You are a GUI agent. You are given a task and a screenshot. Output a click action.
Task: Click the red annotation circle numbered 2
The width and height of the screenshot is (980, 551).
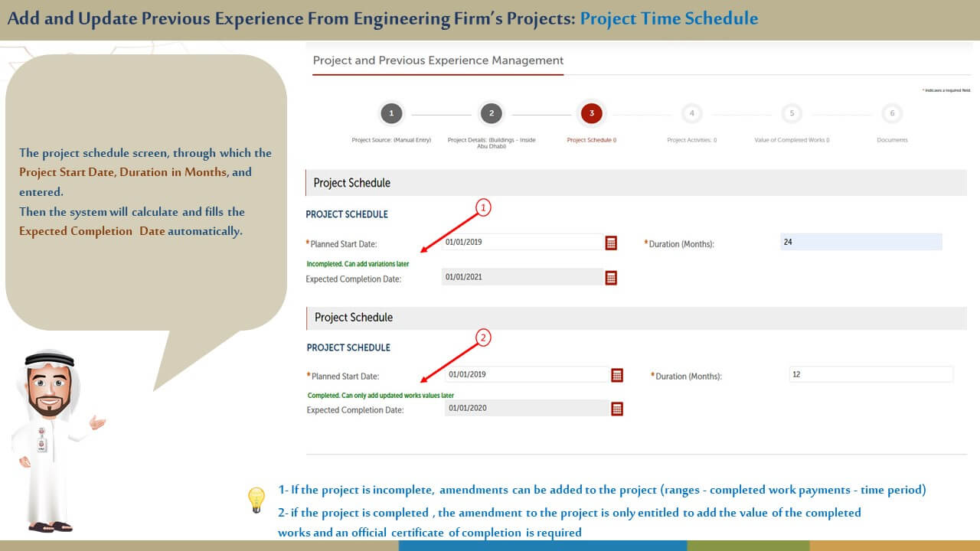[x=483, y=337]
